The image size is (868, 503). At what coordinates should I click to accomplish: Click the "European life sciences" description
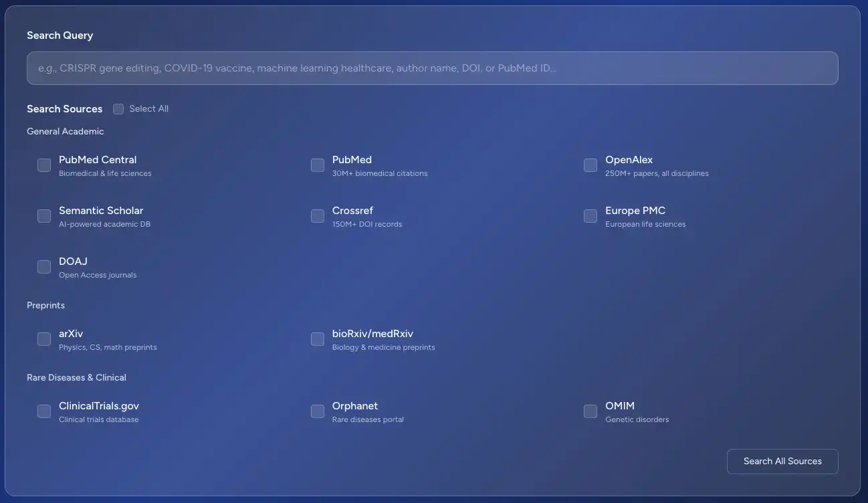click(645, 225)
